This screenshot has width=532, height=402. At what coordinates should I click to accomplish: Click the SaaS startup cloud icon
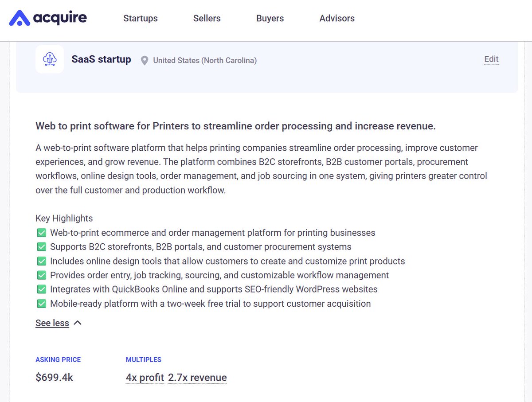(x=50, y=59)
